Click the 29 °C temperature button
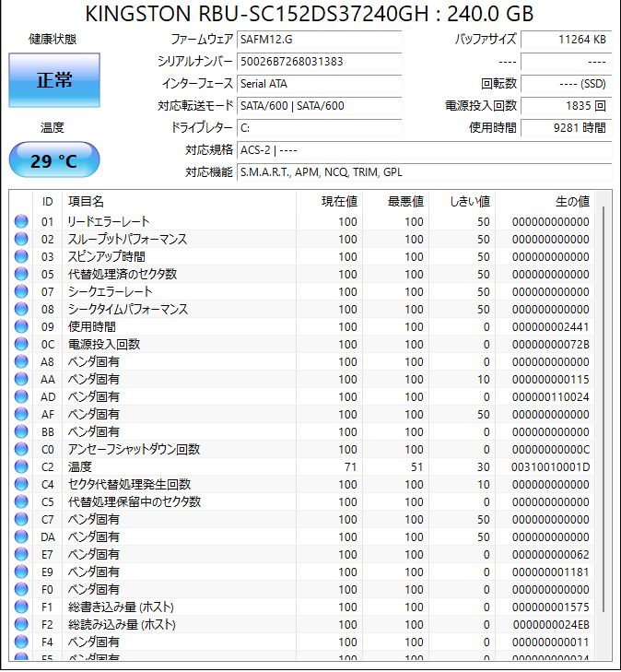The width and height of the screenshot is (621, 672). pyautogui.click(x=54, y=160)
